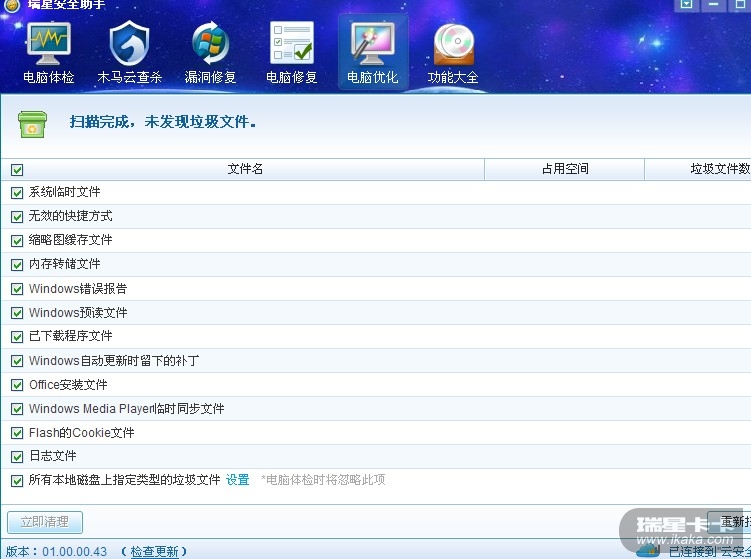This screenshot has height=559, width=751.
Task: Toggle the 日志文件 checkbox
Action: tap(17, 457)
